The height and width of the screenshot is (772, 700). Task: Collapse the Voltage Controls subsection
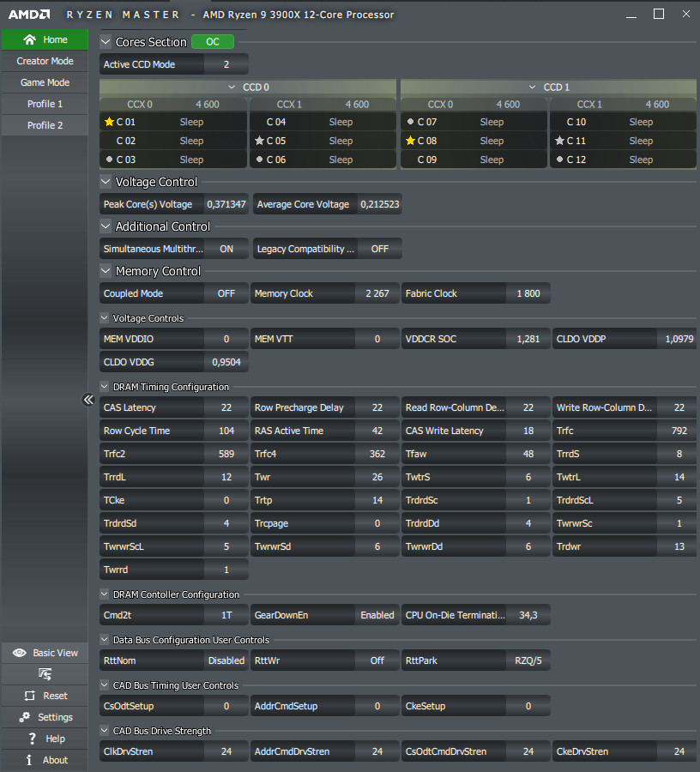tap(105, 318)
